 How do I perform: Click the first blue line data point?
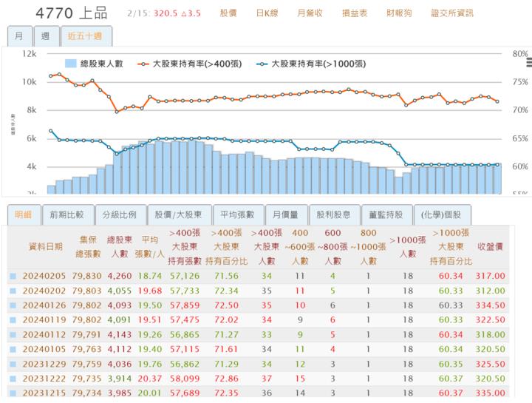(x=50, y=131)
